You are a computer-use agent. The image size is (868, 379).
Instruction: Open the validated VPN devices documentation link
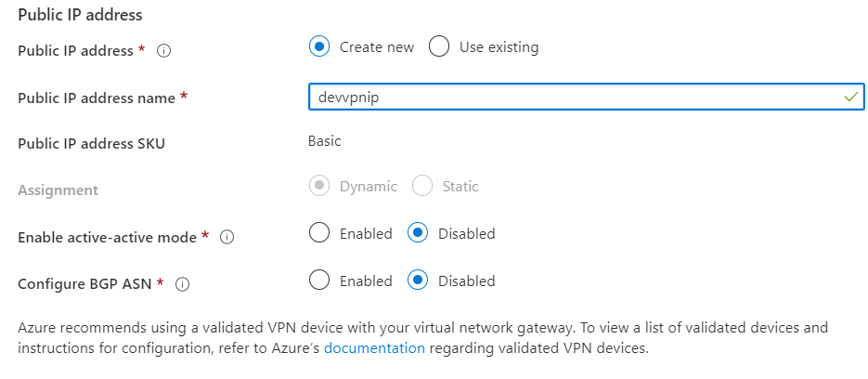[374, 348]
